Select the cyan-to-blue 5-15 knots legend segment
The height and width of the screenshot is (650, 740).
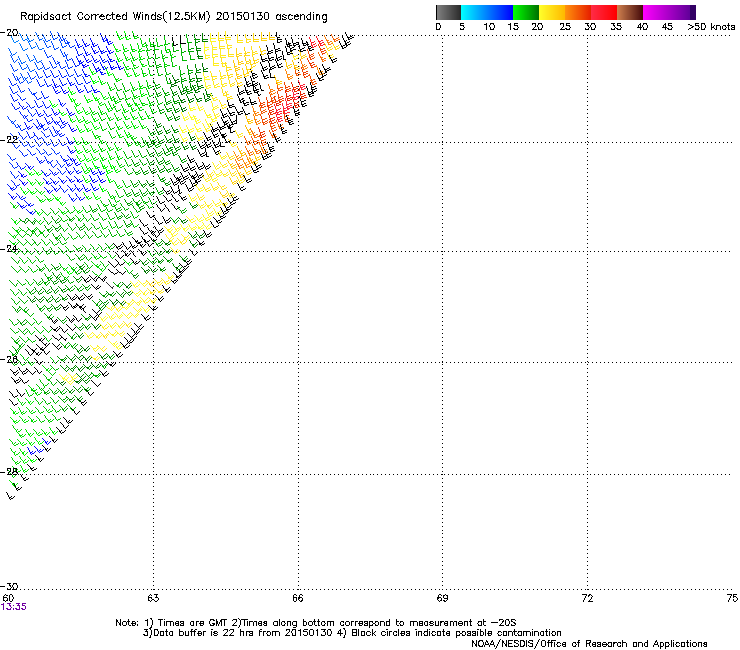click(487, 12)
